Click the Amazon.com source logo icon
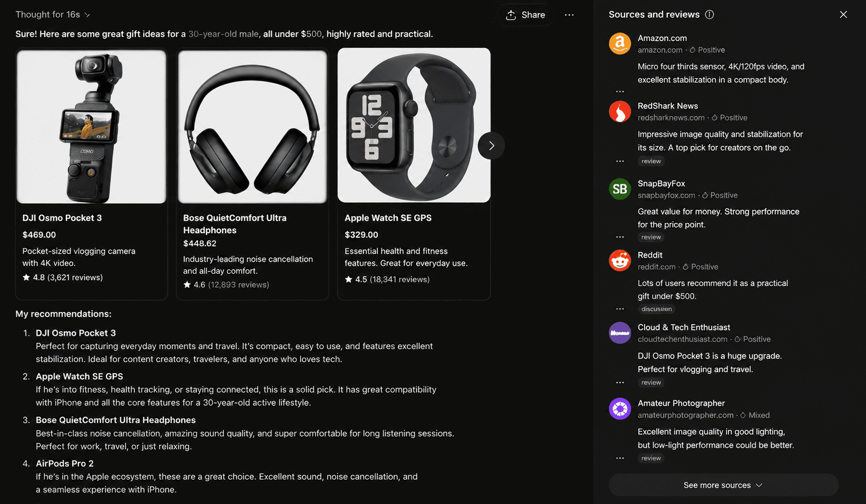This screenshot has height=504, width=866. (x=620, y=43)
